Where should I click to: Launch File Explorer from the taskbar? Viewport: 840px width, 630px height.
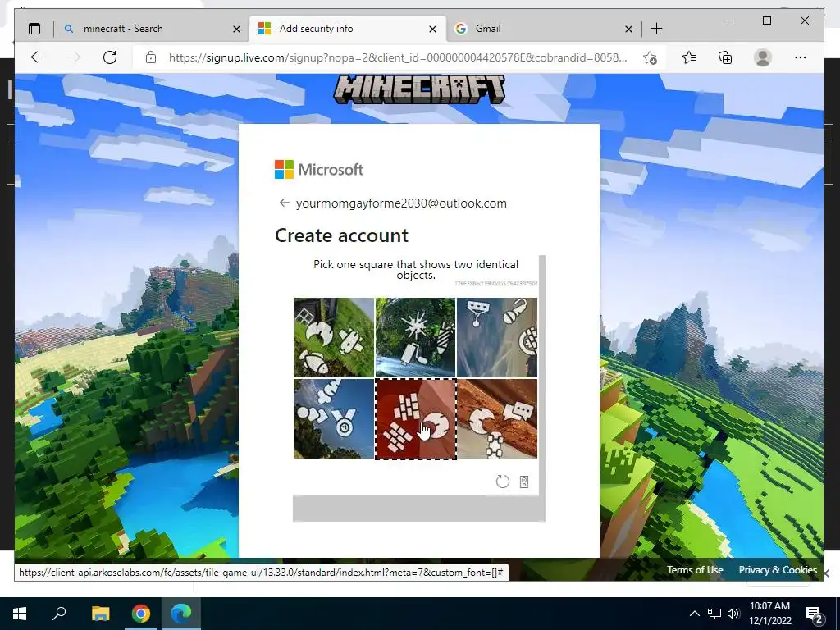[100, 614]
